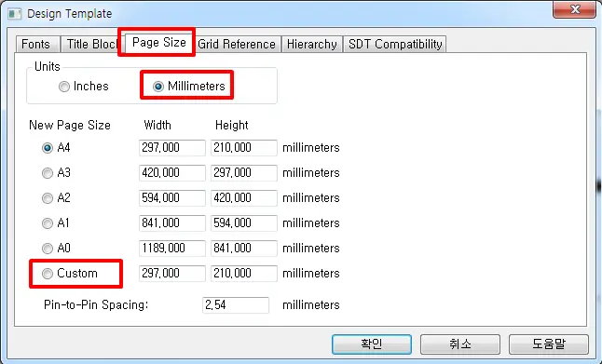602x364 pixels.
Task: Click the 'Pin-to-Pin Spacing:' label
Action: tap(96, 305)
